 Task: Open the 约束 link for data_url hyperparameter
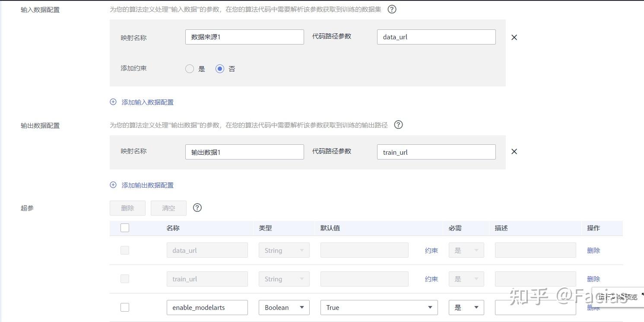[x=431, y=250]
